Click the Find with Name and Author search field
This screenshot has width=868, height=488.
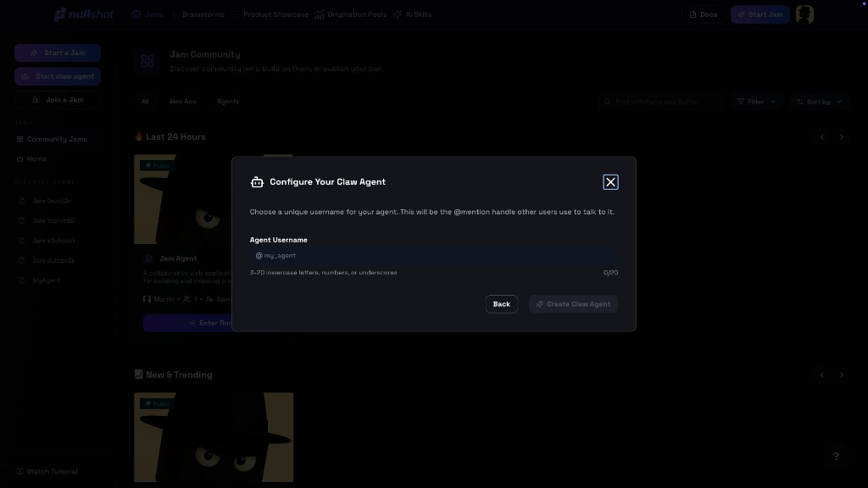pyautogui.click(x=661, y=102)
